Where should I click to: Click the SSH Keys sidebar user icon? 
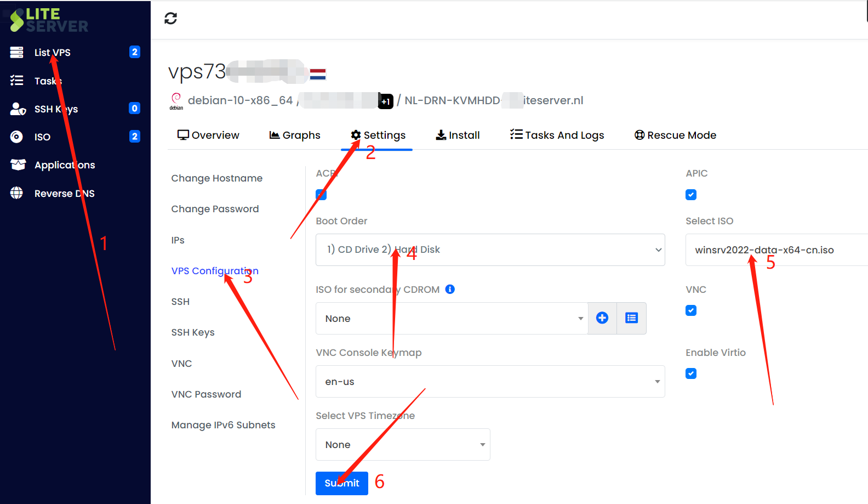(18, 109)
